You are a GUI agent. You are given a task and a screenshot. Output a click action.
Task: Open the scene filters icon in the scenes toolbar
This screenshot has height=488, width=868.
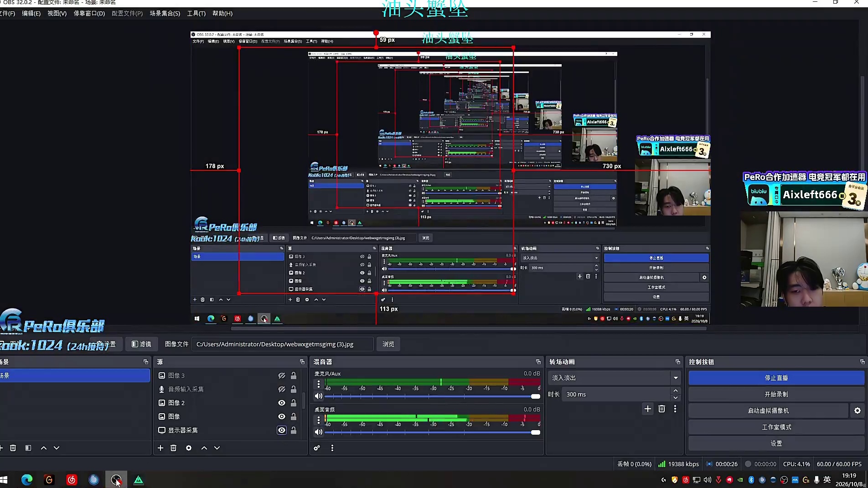[x=28, y=448]
